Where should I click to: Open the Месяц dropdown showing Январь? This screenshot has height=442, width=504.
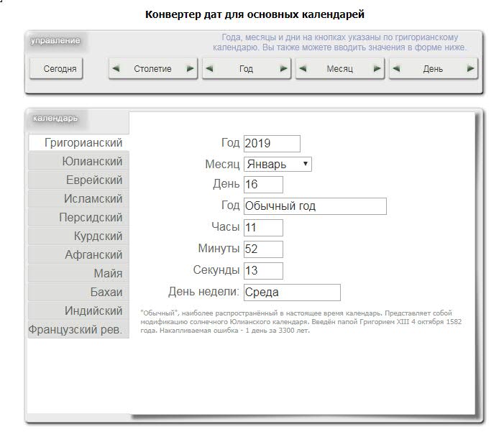pyautogui.click(x=278, y=164)
